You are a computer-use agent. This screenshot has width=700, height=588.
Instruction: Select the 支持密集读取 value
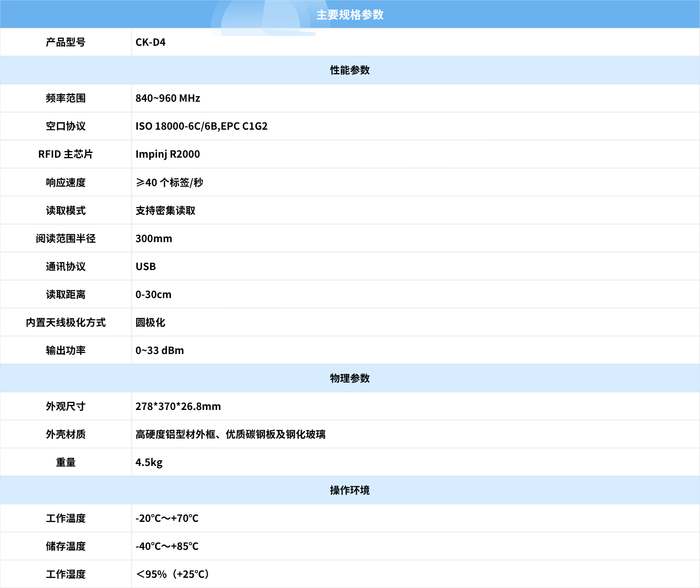(x=165, y=210)
